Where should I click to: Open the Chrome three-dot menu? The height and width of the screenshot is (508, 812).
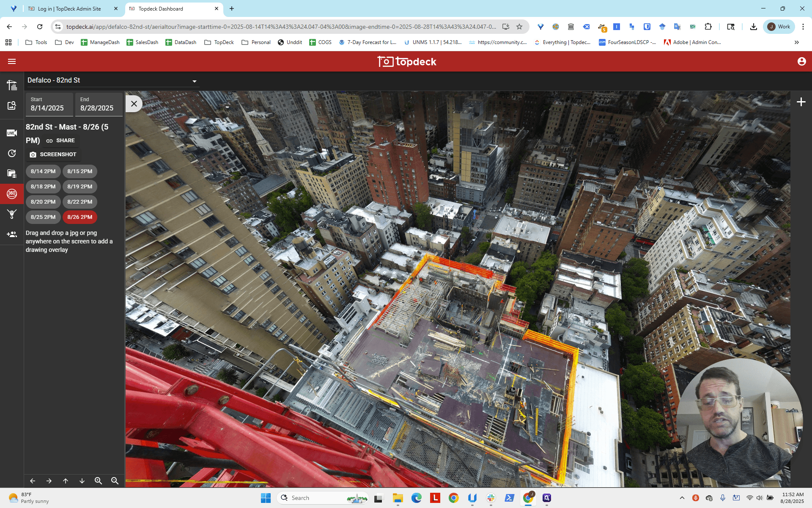click(803, 27)
